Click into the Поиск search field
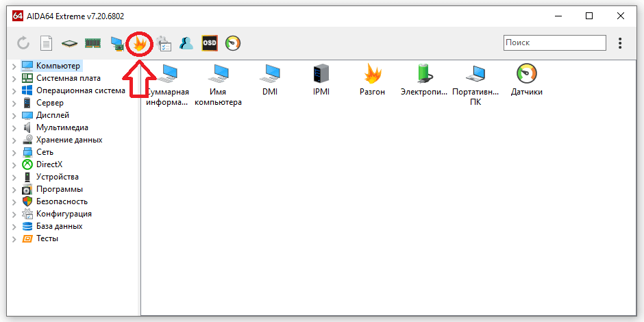This screenshot has width=644, height=322. pyautogui.click(x=555, y=42)
